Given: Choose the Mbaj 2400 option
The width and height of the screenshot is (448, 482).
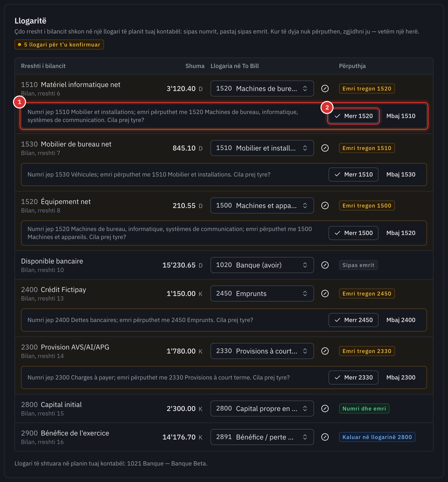Looking at the screenshot, I should pos(401,320).
